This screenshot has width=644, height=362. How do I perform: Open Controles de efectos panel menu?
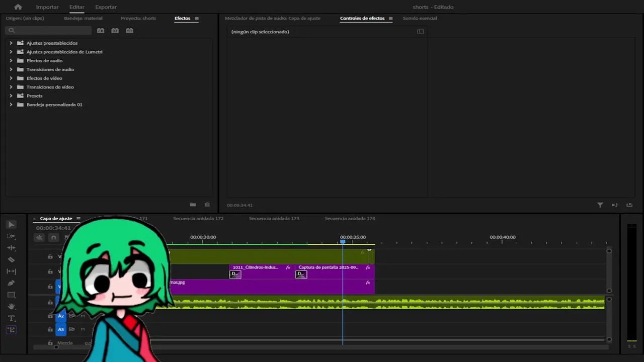(x=390, y=19)
